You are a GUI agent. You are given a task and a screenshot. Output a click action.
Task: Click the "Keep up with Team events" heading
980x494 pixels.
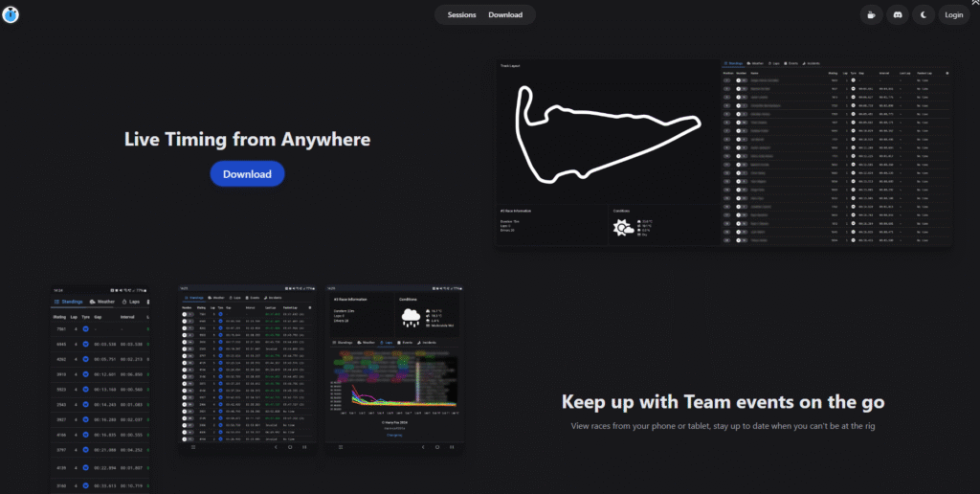723,402
